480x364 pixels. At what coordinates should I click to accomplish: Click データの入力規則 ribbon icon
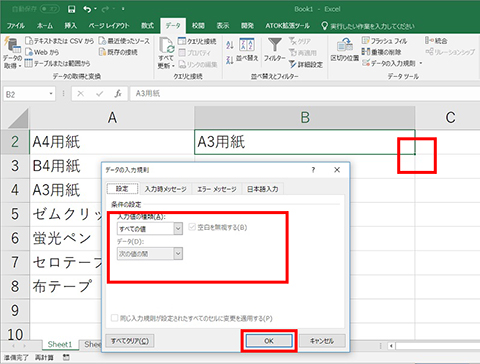pos(366,63)
